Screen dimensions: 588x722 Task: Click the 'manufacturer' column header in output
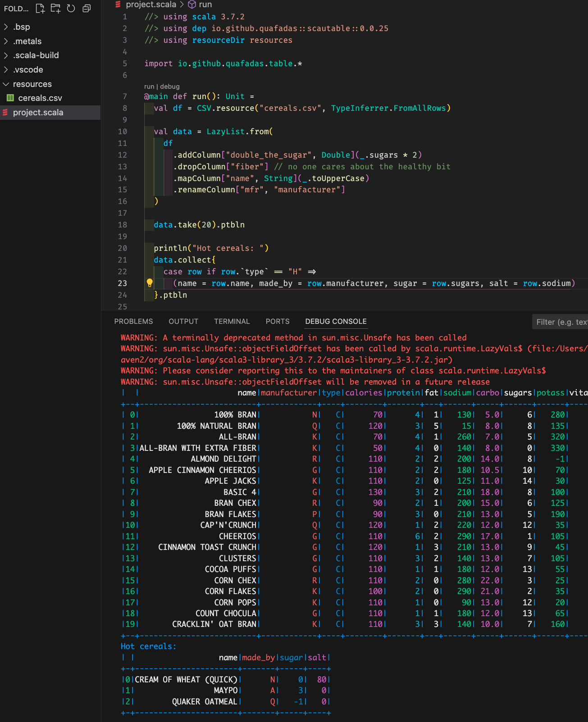click(x=289, y=393)
